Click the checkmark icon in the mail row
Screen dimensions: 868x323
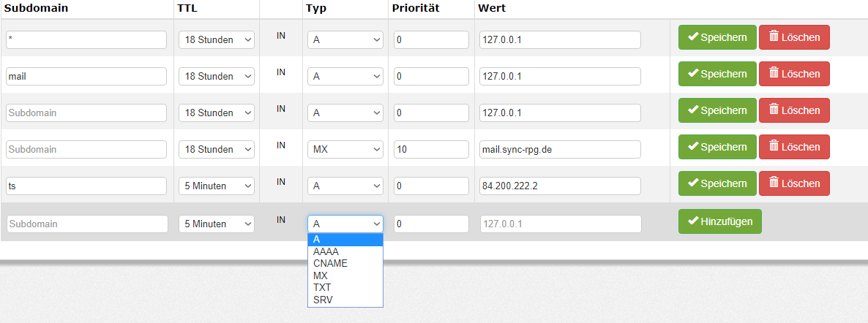point(692,74)
